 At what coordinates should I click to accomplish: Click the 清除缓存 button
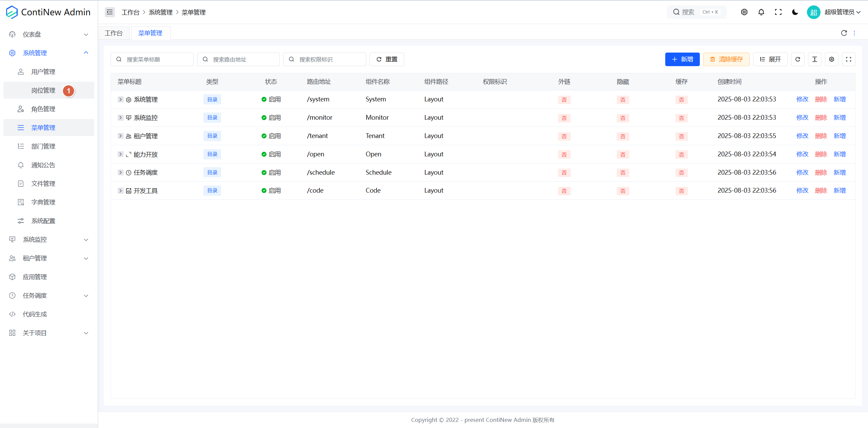point(726,59)
